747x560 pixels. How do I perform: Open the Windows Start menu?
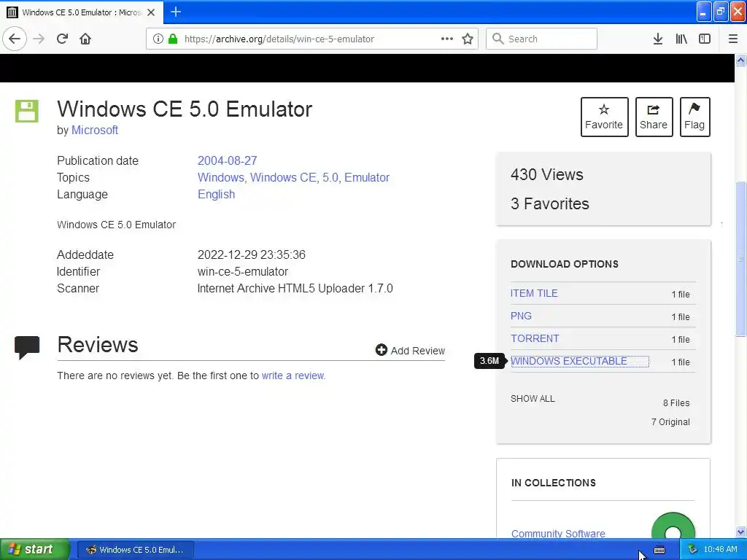[34, 550]
